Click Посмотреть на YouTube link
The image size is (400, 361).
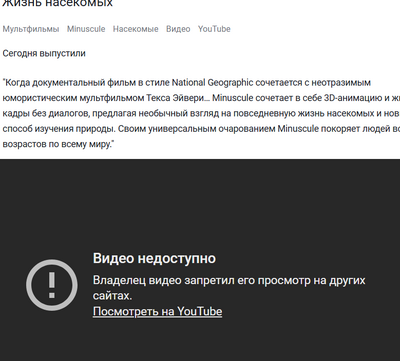(x=157, y=311)
